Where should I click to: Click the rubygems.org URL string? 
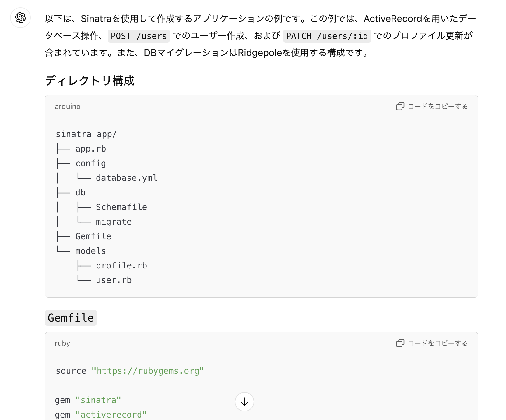(x=148, y=371)
